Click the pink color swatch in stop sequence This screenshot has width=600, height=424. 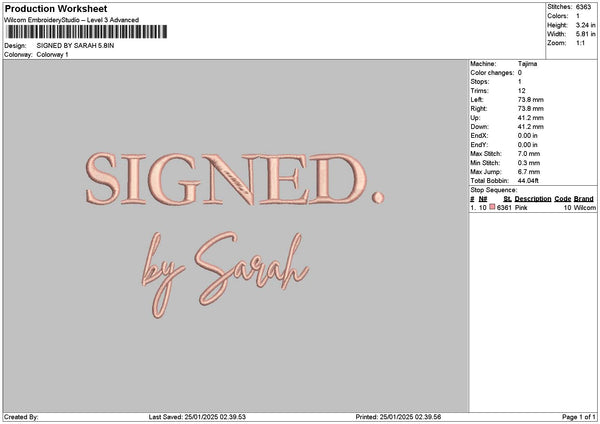coord(492,207)
